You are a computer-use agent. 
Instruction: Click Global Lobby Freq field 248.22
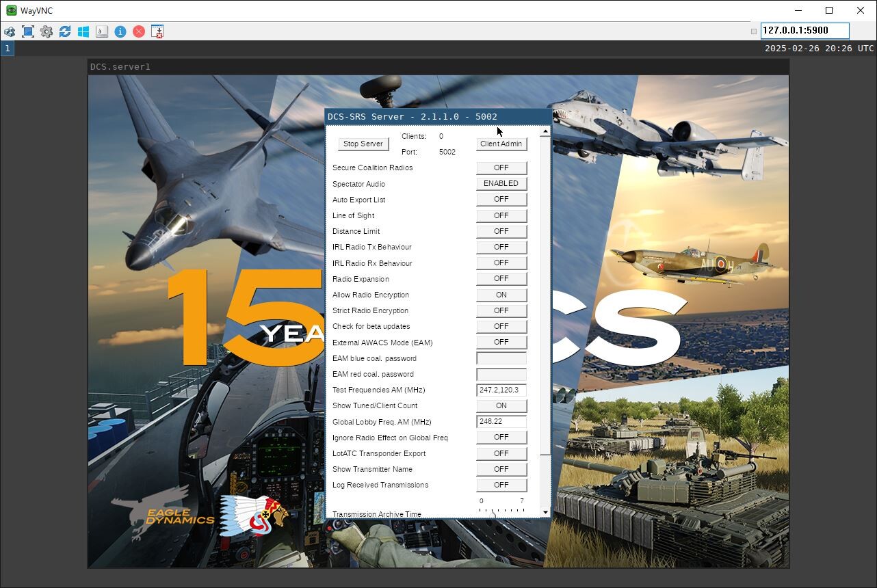pyautogui.click(x=501, y=422)
